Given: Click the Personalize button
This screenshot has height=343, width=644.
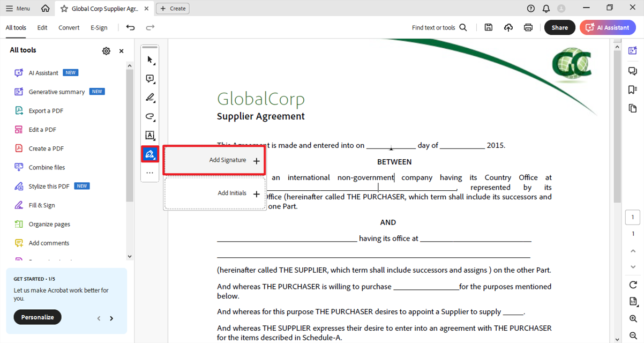Looking at the screenshot, I should [x=38, y=317].
